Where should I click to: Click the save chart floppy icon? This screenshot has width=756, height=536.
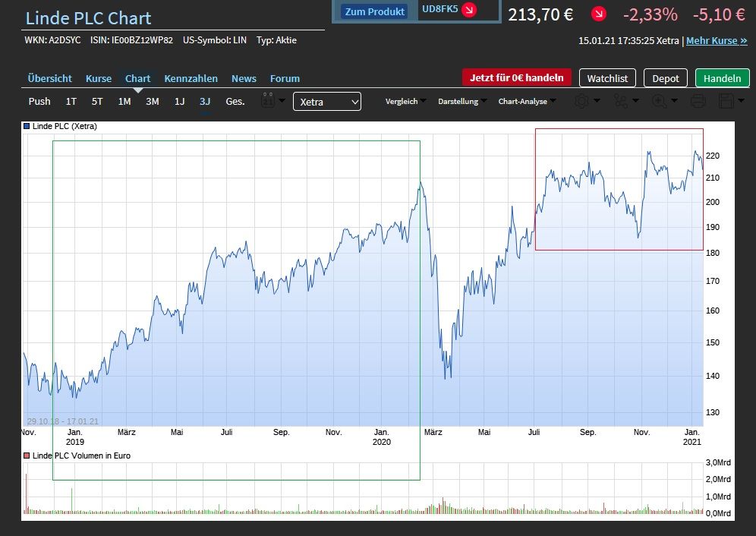726,101
